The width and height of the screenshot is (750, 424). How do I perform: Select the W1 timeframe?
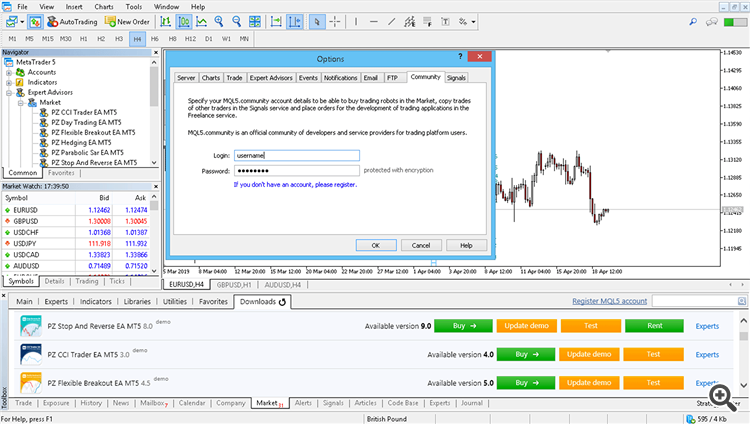[x=226, y=39]
